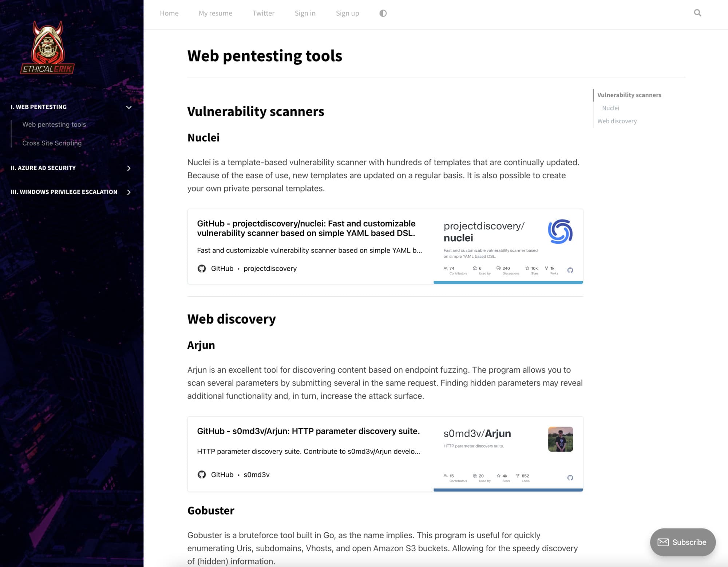Viewport: 728px width, 567px height.
Task: Click GitHub octocat icon beside projectdiscovery
Action: point(202,269)
